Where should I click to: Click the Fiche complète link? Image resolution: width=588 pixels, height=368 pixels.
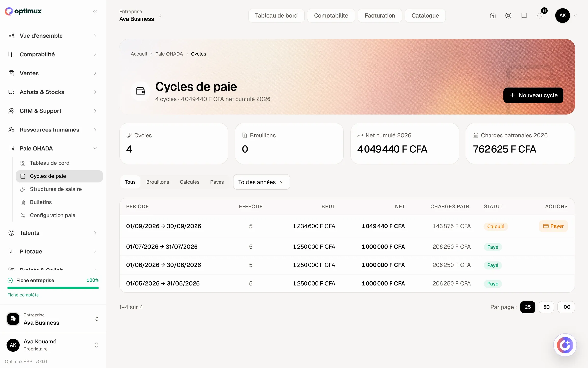23,295
